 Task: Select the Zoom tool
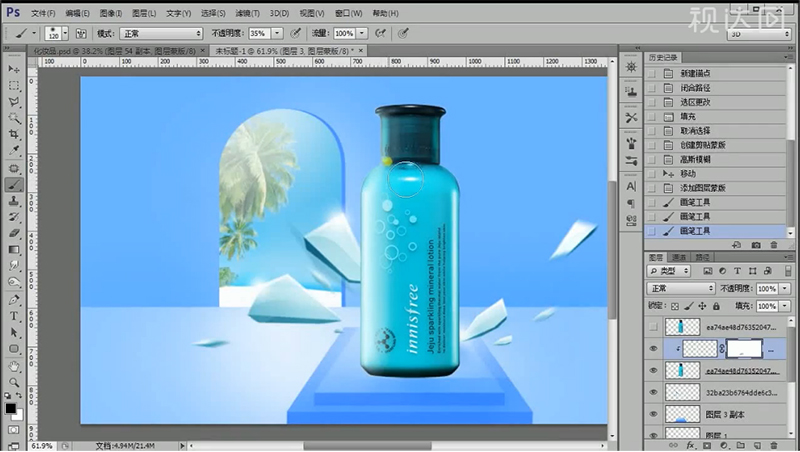pos(14,383)
